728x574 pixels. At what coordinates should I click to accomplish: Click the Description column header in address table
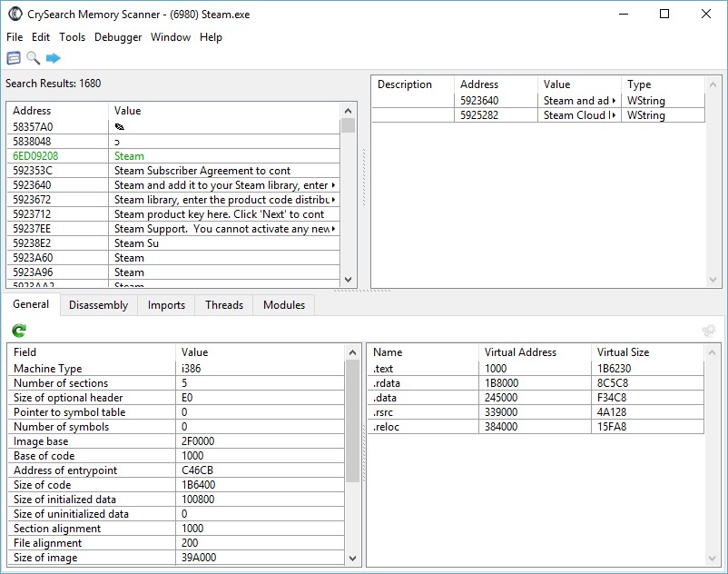click(413, 84)
